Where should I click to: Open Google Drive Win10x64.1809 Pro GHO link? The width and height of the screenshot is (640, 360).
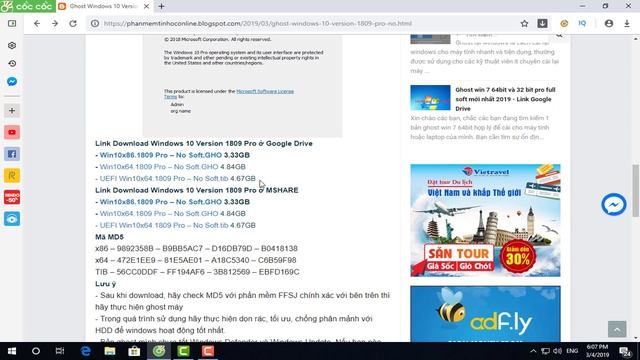(x=159, y=167)
